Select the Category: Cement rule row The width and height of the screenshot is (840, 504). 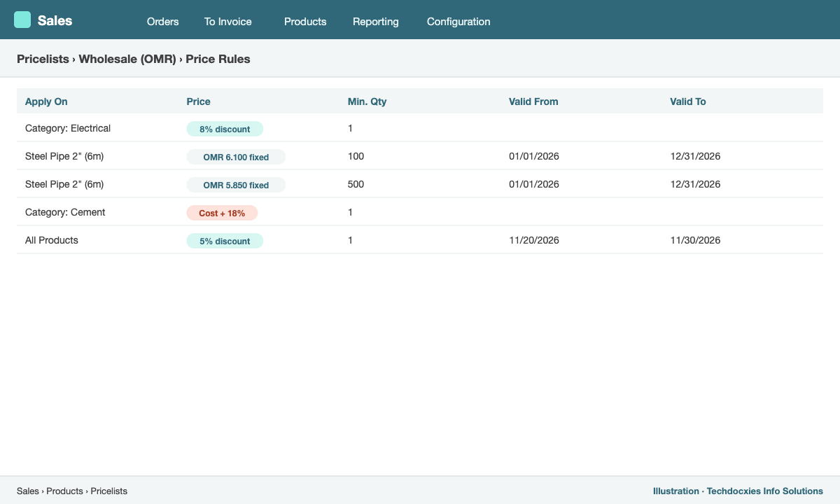420,212
